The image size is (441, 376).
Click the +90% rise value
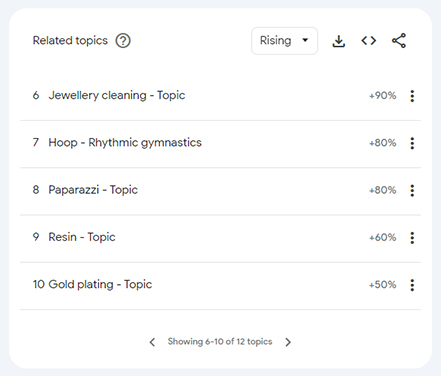coord(383,96)
